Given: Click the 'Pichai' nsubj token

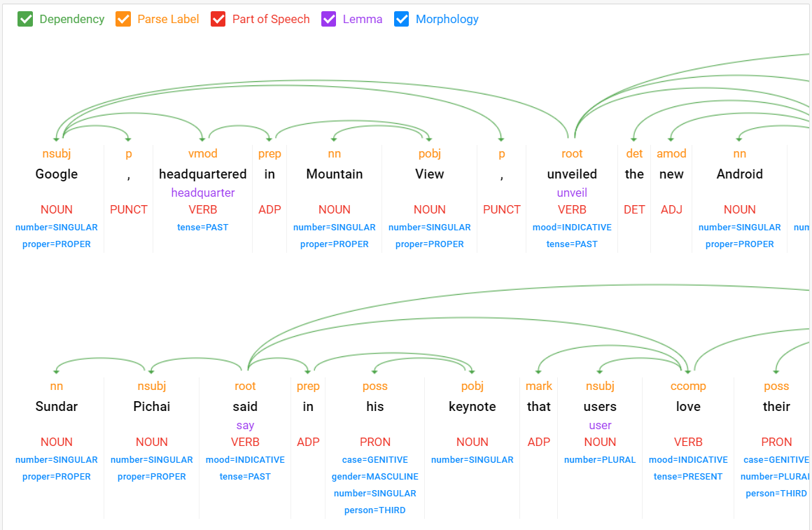Looking at the screenshot, I should [x=152, y=406].
